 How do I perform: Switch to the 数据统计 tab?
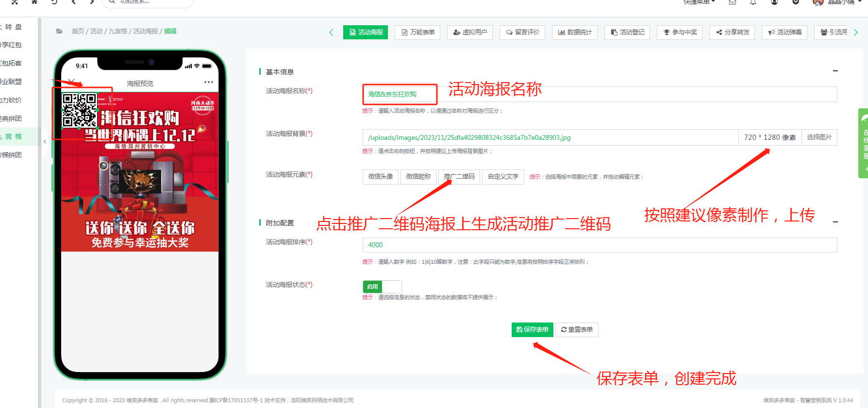[575, 32]
